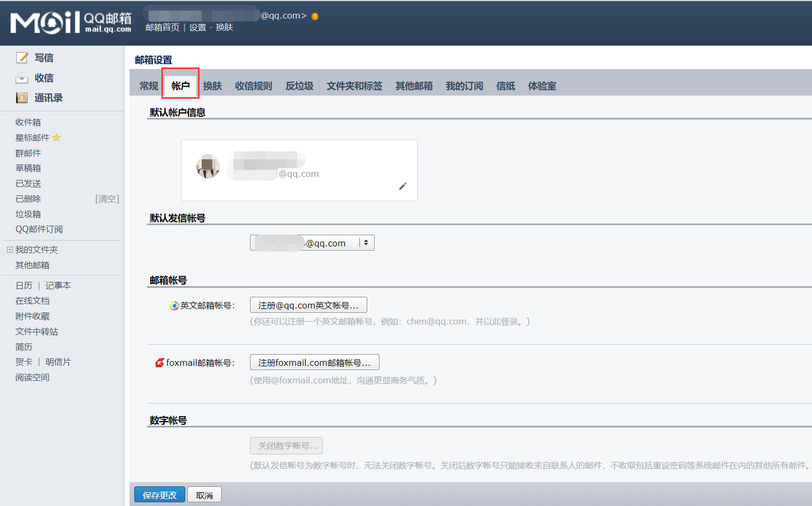The height and width of the screenshot is (506, 812).
Task: Select the 写信 compose pencil icon
Action: (22, 57)
